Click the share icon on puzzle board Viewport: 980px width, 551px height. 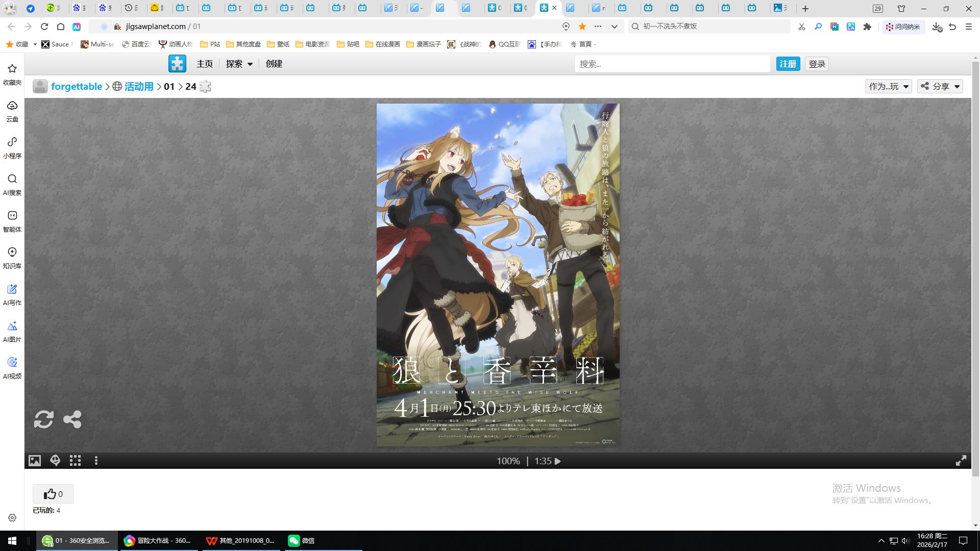pyautogui.click(x=72, y=419)
